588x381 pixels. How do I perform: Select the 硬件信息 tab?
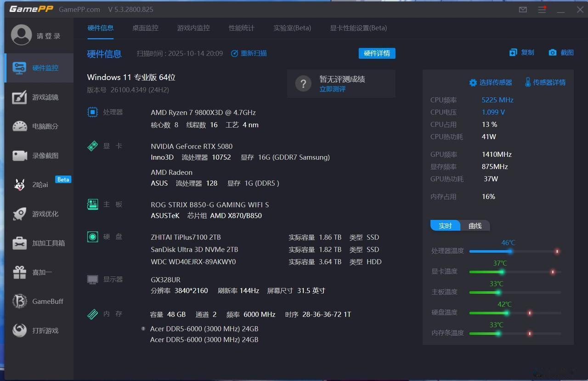100,28
